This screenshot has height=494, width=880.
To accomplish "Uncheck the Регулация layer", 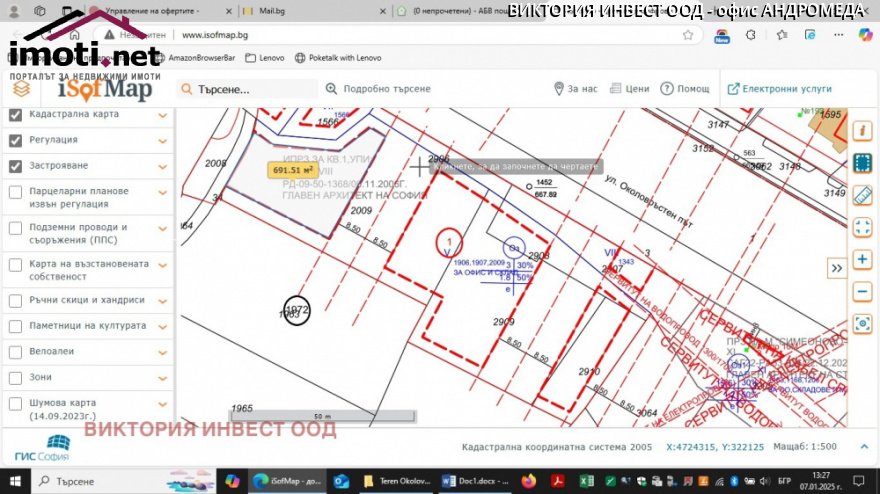I will pyautogui.click(x=16, y=140).
